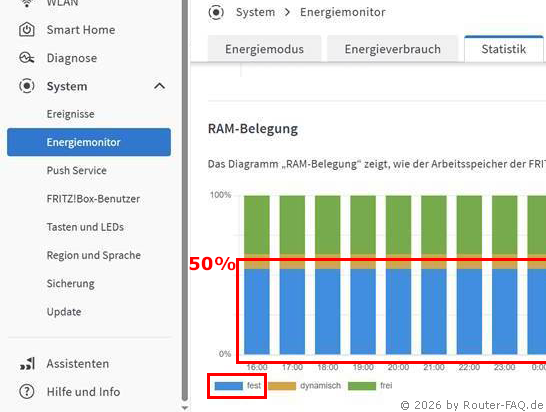Image resolution: width=546 pixels, height=412 pixels.
Task: Click the sidebar scrollbar down arrow
Action: [x=185, y=407]
